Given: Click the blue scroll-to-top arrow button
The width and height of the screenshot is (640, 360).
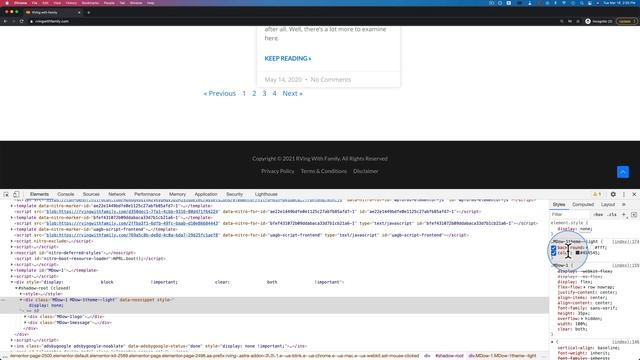Looking at the screenshot, I should pos(623,172).
